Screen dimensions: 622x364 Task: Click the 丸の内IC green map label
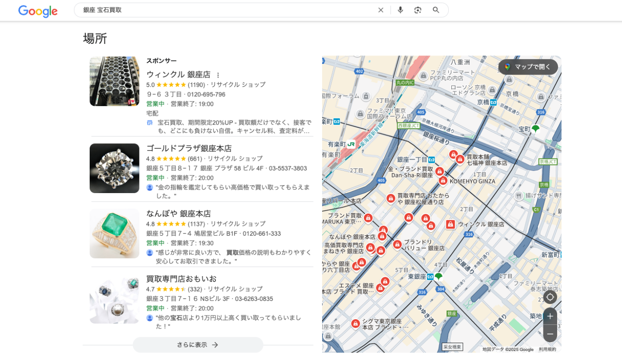(x=405, y=83)
